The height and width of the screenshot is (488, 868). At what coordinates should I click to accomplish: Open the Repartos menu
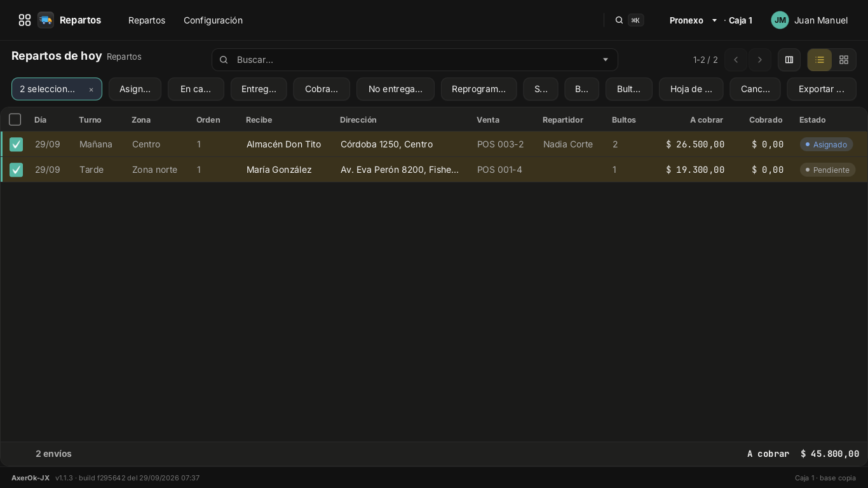tap(147, 20)
